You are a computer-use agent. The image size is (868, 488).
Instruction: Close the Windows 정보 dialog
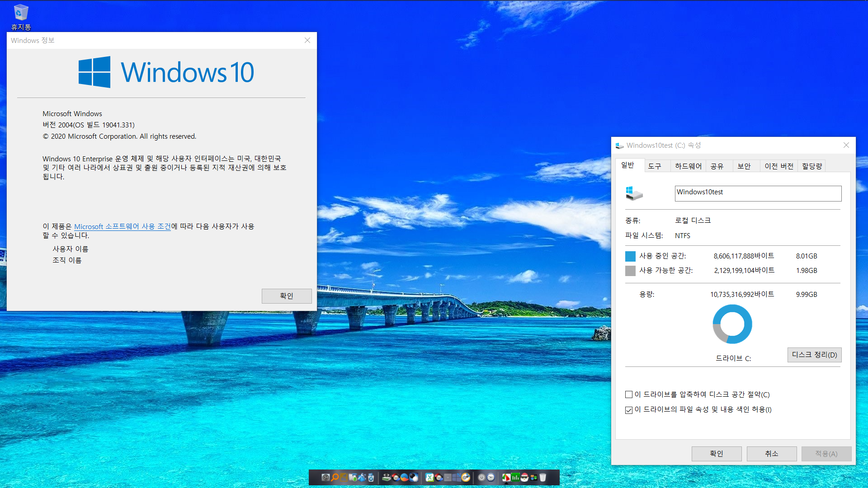[307, 40]
